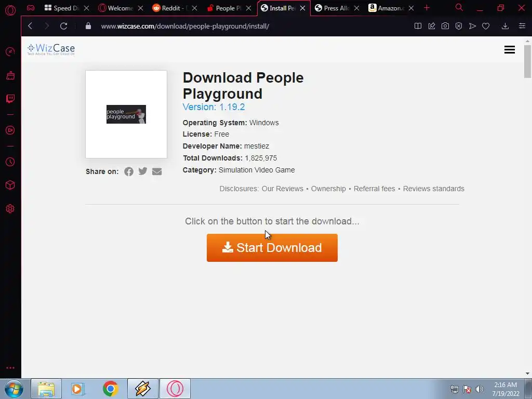Open the ad blocker shield icon
This screenshot has height=399, width=532.
pos(459,26)
